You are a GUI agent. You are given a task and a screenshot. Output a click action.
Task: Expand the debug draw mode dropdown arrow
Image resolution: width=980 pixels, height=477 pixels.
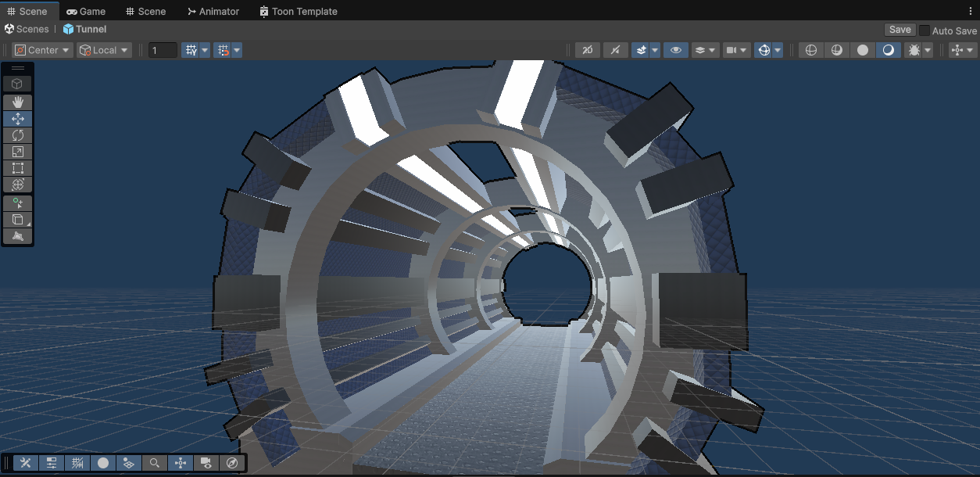point(928,50)
